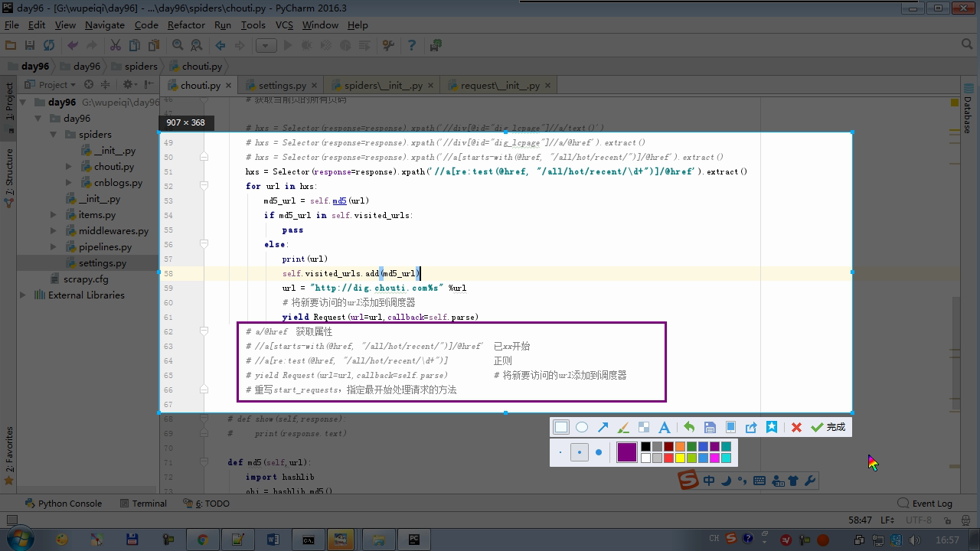
Task: Switch to the settings.py editor tab
Action: coord(282,86)
